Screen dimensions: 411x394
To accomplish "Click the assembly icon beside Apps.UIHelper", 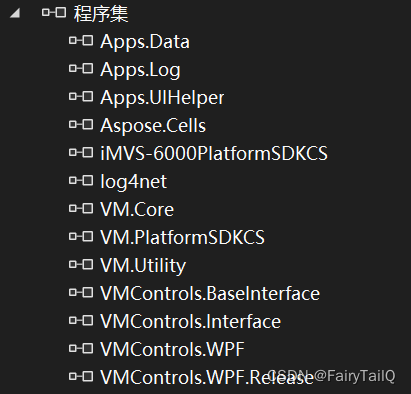I will (x=81, y=97).
